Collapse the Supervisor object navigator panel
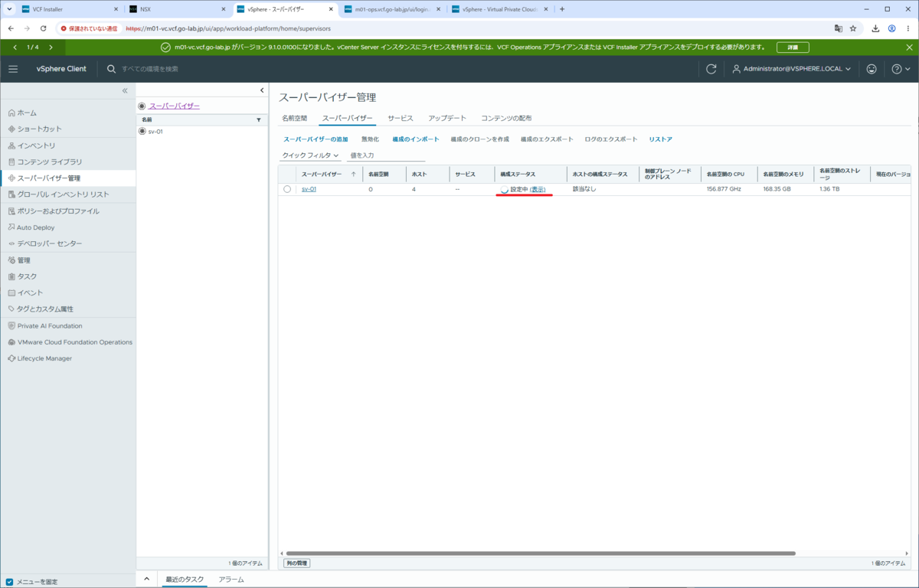Image resolution: width=919 pixels, height=588 pixels. pos(262,90)
